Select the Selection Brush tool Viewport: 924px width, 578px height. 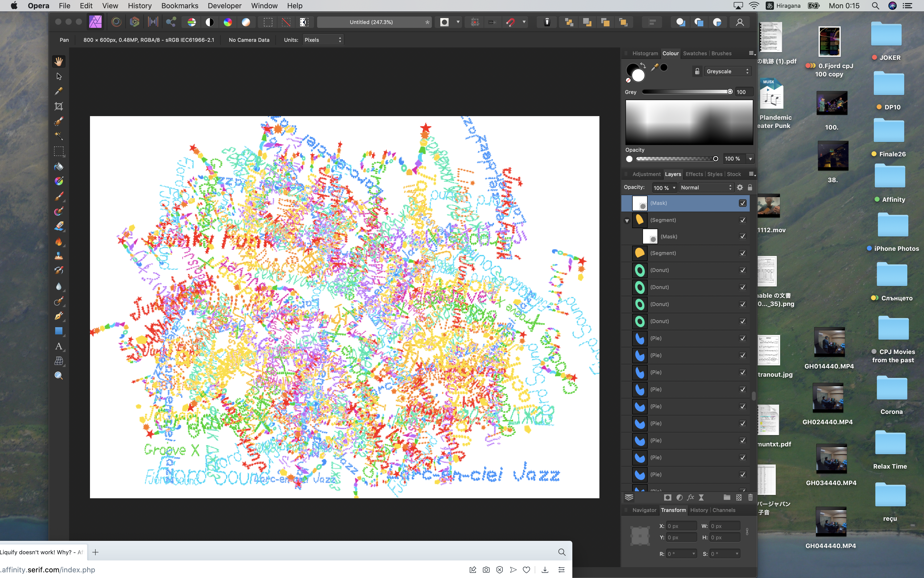pos(59,121)
